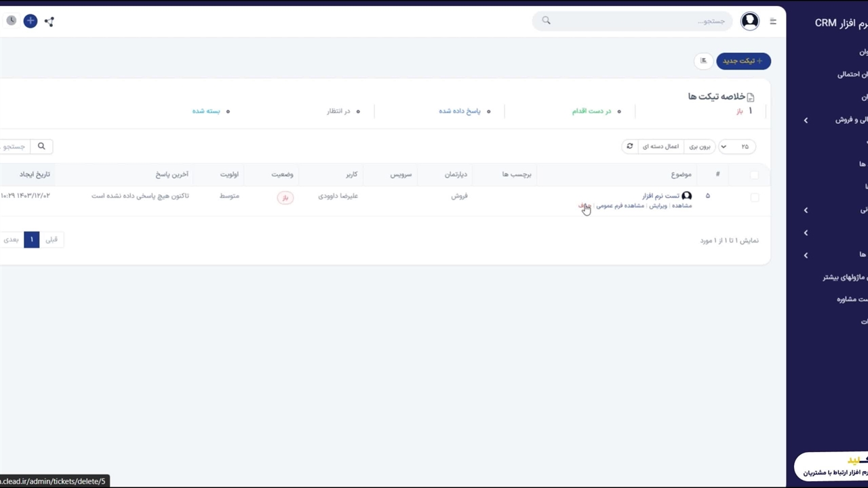868x488 pixels.
Task: Toggle the hamburger menu icon
Action: tap(773, 22)
